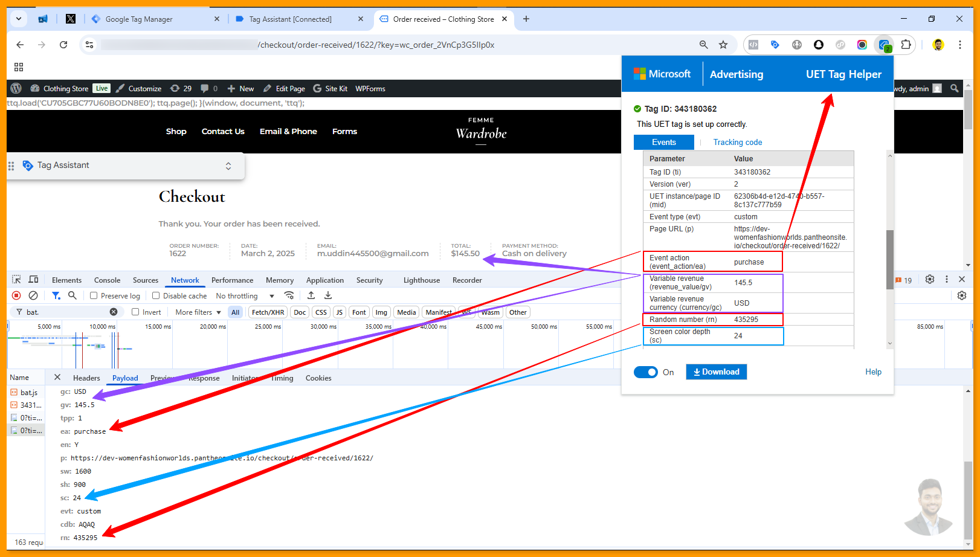Click the stop recording network log button
The image size is (980, 557).
(16, 295)
